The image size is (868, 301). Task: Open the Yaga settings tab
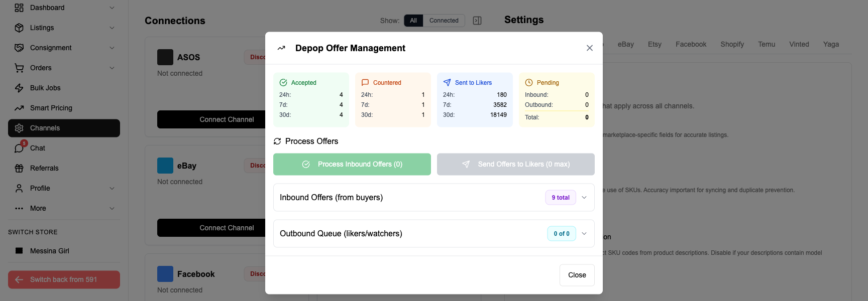click(831, 44)
